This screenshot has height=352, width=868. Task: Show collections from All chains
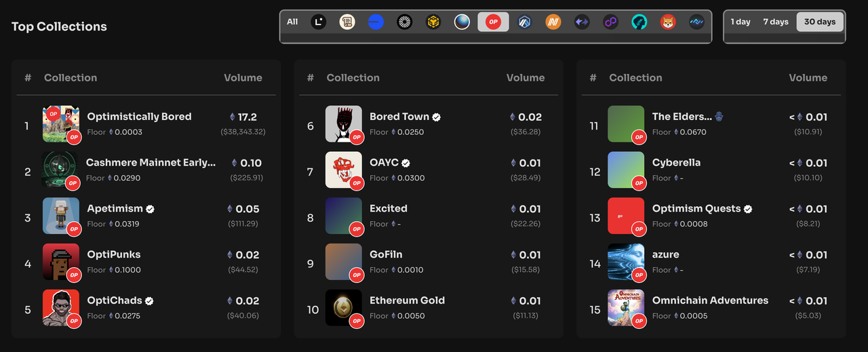[x=292, y=22]
